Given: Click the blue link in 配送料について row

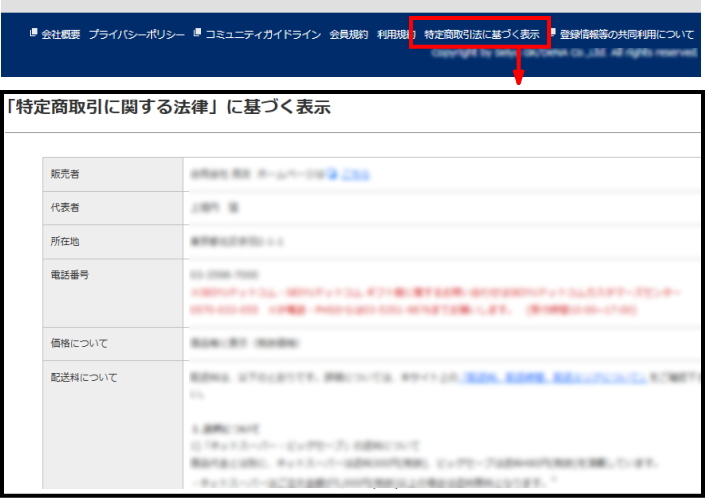Looking at the screenshot, I should pyautogui.click(x=553, y=378).
